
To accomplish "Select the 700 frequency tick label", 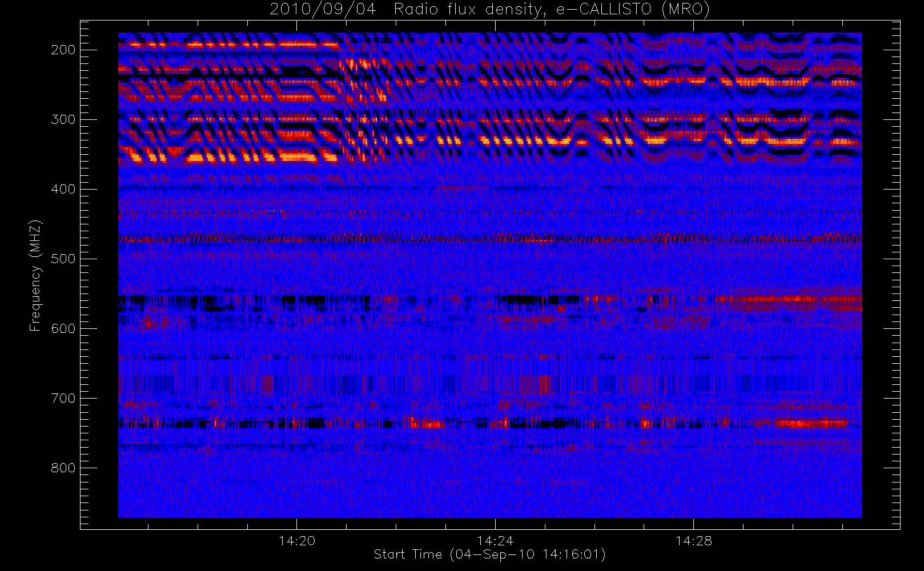I will [63, 398].
